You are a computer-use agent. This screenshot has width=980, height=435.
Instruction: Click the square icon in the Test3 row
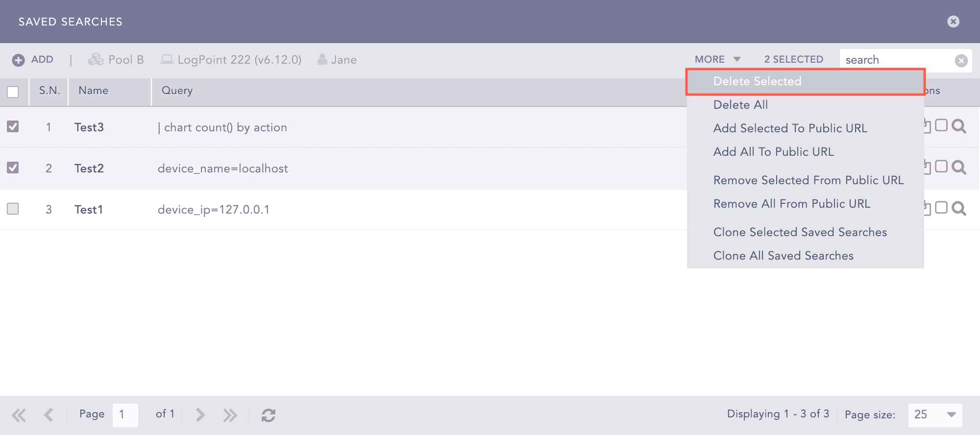941,125
